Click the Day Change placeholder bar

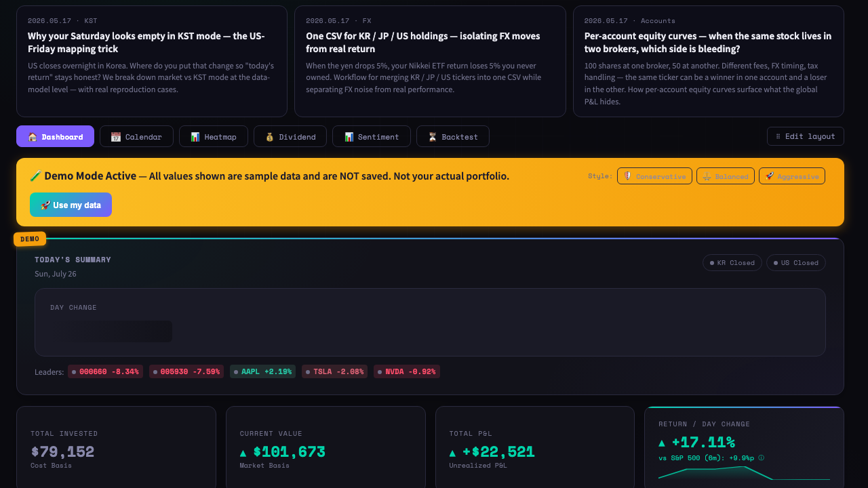click(x=111, y=331)
